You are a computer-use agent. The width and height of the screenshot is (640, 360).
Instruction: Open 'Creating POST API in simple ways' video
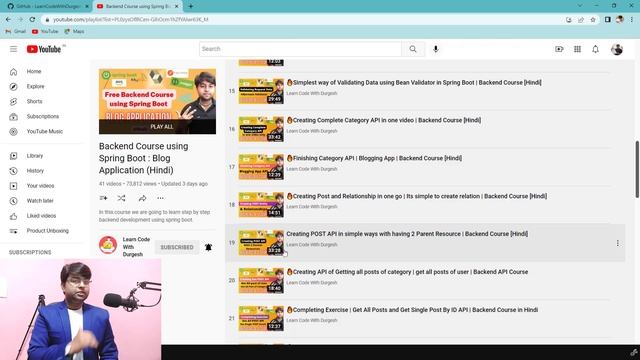(x=407, y=234)
